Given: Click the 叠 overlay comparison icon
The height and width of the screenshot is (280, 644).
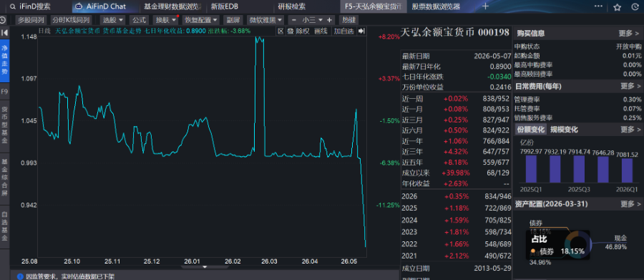Looking at the screenshot, I should 291,31.
